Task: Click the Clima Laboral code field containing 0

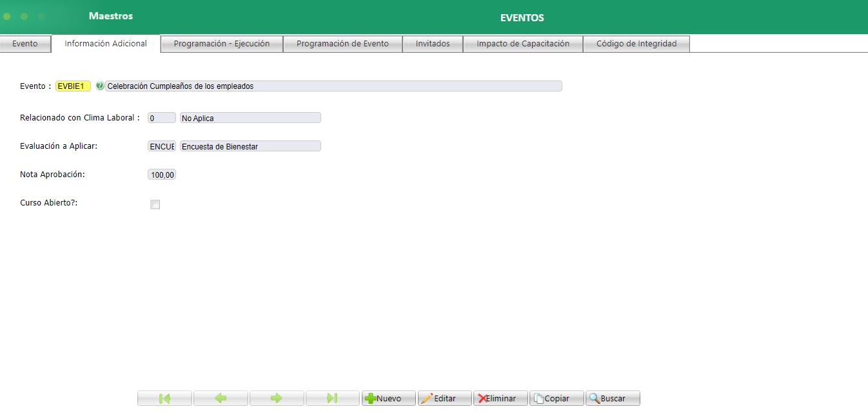Action: pos(161,118)
